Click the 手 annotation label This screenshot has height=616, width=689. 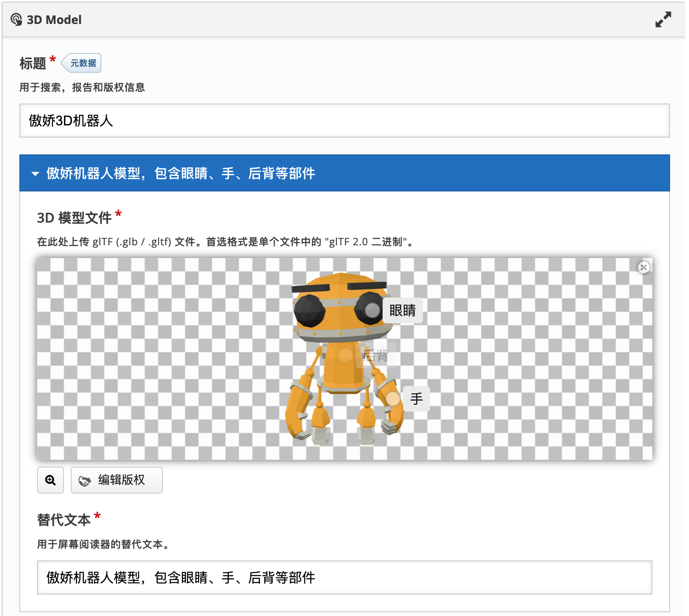[416, 398]
